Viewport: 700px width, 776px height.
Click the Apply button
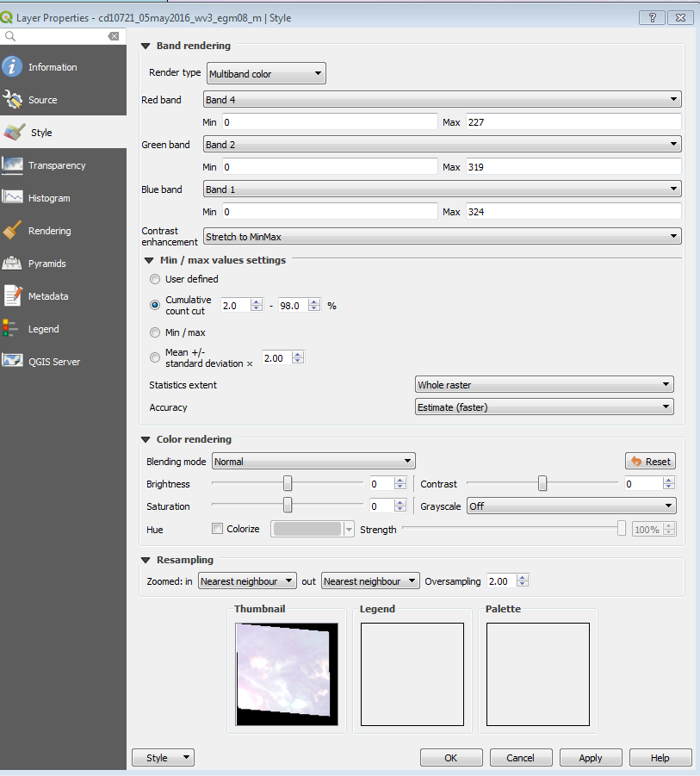[x=590, y=758]
